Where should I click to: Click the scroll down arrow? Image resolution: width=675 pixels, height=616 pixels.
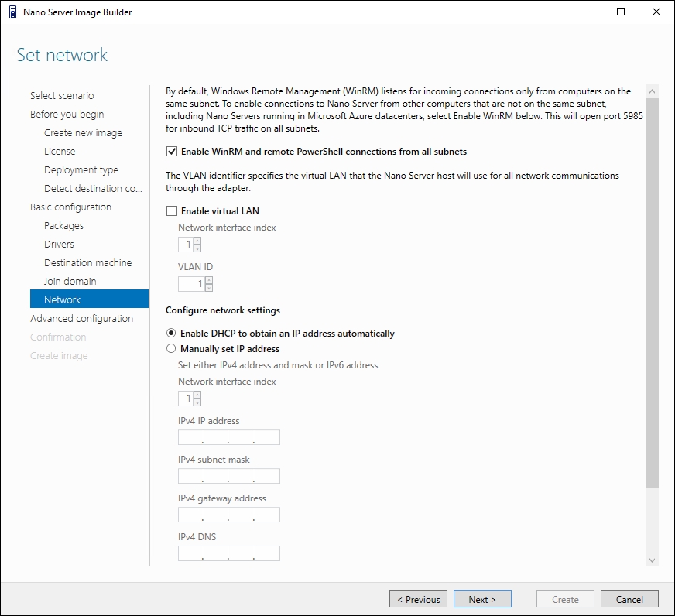pyautogui.click(x=653, y=560)
